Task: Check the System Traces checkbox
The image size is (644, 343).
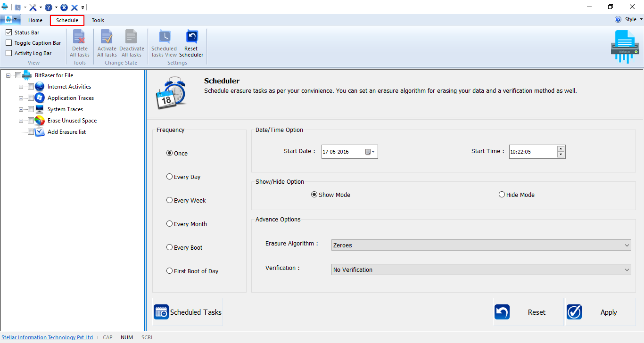Action: 31,109
